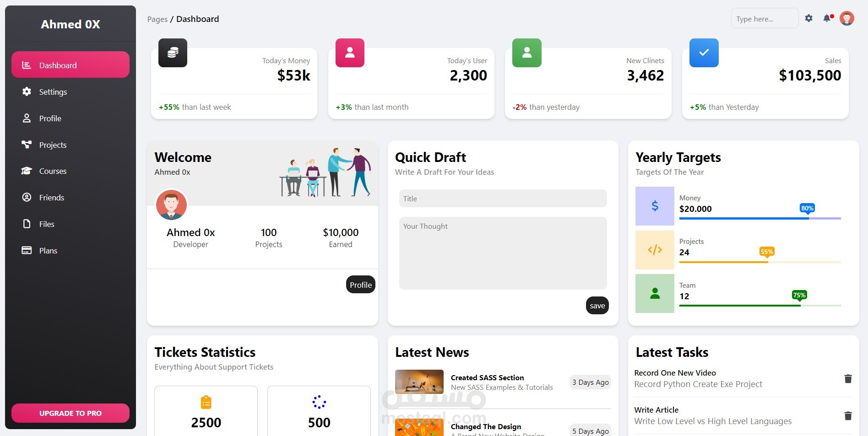Image resolution: width=868 pixels, height=436 pixels.
Task: Click the blue spinner icon above 500
Action: 319,402
